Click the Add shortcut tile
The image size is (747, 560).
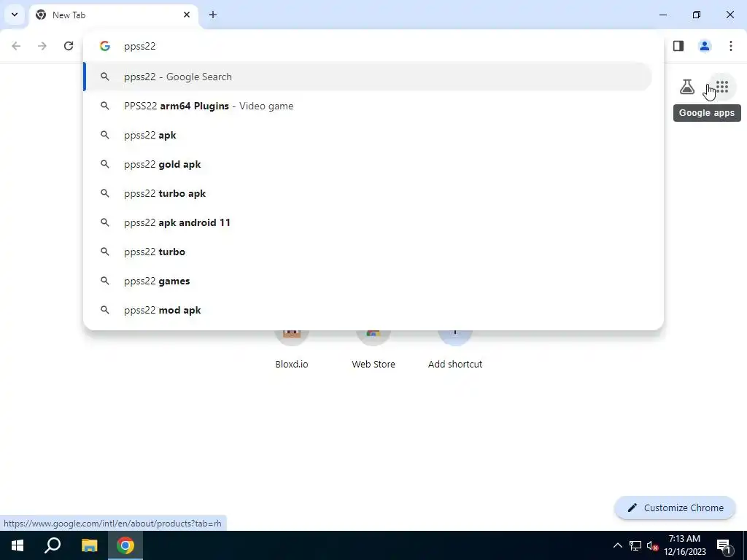[455, 350]
